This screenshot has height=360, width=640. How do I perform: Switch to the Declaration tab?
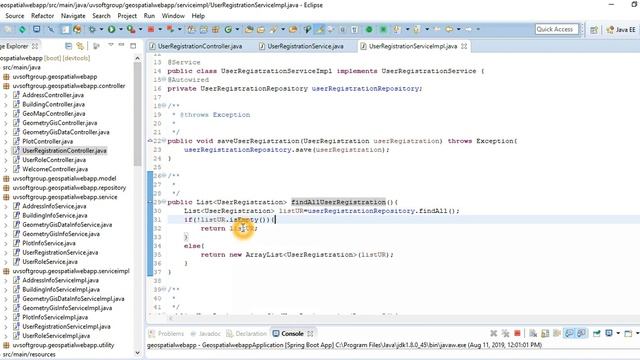point(247,333)
